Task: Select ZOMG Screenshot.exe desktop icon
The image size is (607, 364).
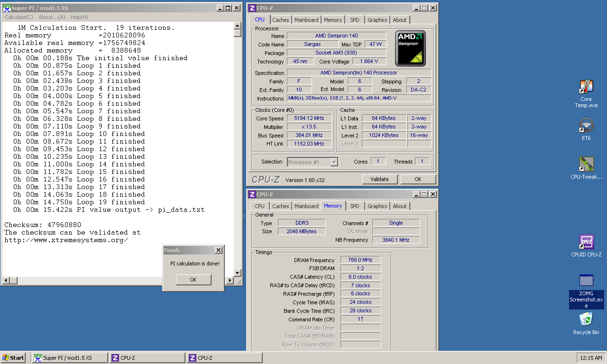Action: coord(586,291)
